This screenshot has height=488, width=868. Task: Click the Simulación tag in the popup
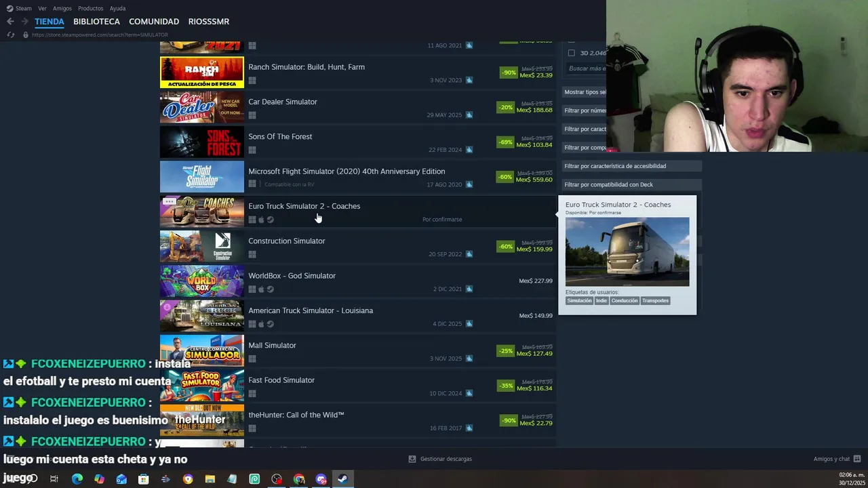click(579, 300)
